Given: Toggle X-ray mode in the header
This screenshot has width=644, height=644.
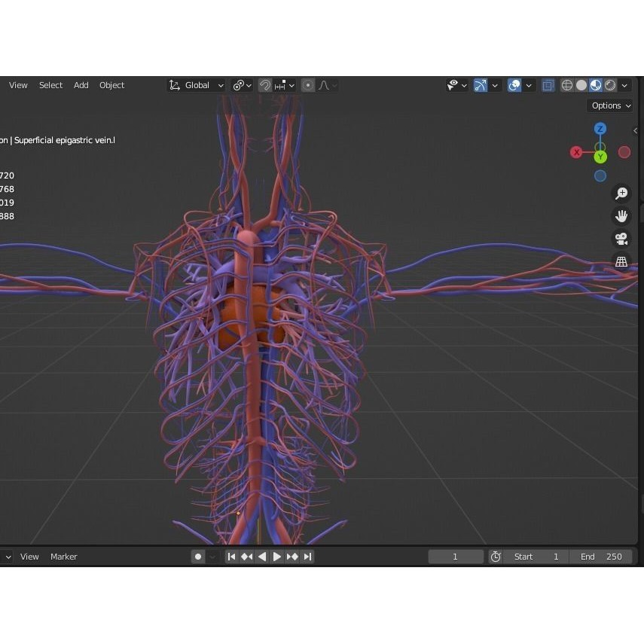Looking at the screenshot, I should pyautogui.click(x=548, y=85).
